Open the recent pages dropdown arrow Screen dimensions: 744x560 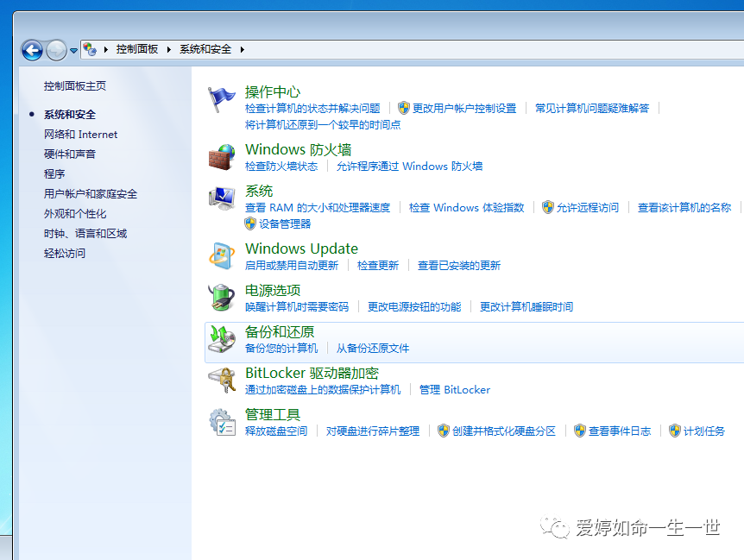click(x=73, y=50)
